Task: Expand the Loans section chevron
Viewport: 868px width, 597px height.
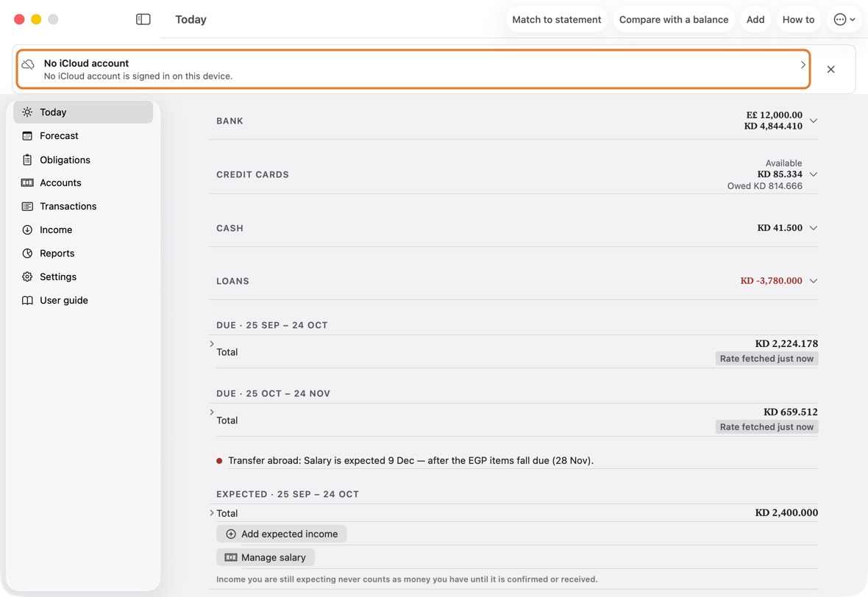Action: click(813, 281)
